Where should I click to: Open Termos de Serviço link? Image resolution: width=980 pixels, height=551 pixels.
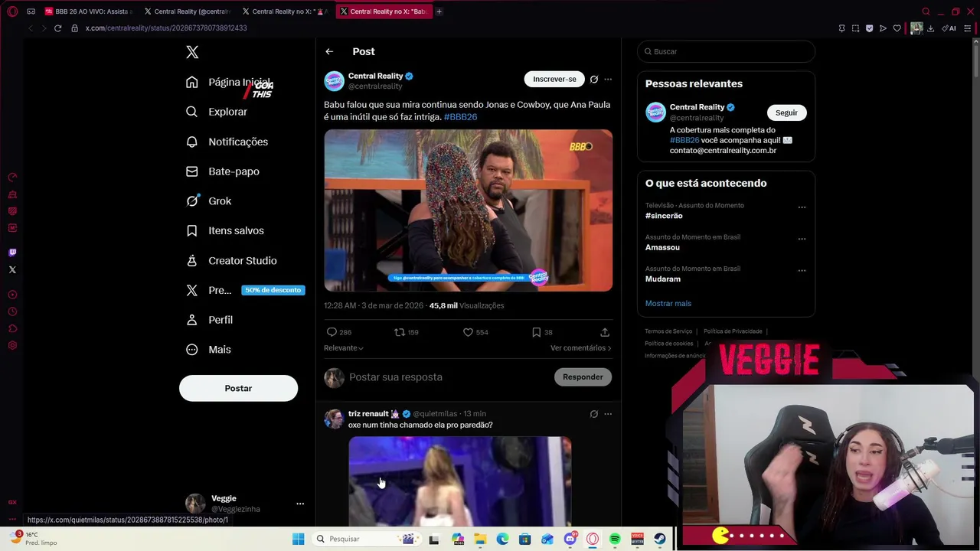[x=668, y=331]
